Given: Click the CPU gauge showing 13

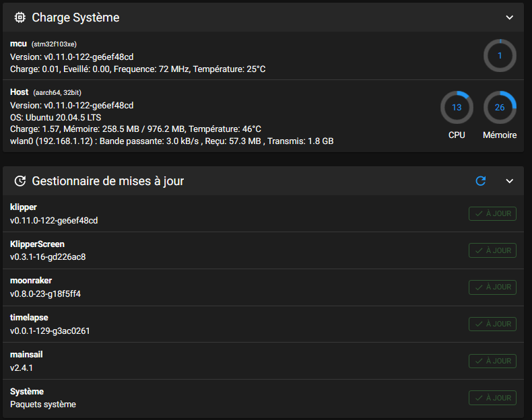Looking at the screenshot, I should point(457,108).
